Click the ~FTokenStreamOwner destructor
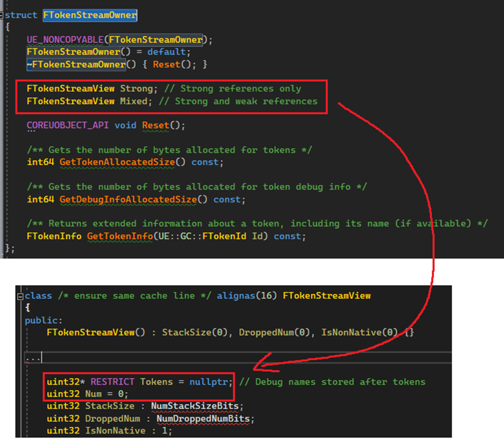 click(x=76, y=65)
